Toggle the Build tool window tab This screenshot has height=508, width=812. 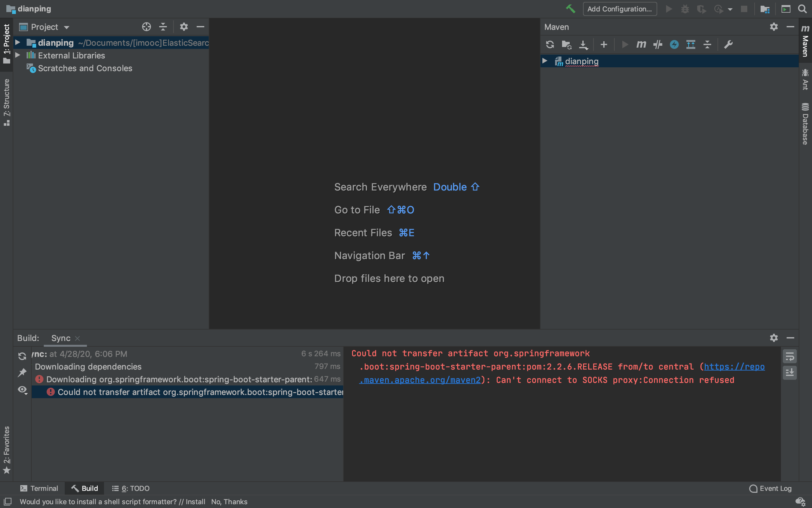[85, 488]
